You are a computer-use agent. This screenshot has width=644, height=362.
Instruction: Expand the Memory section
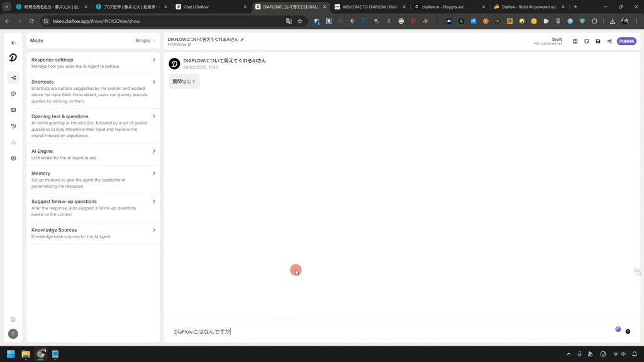pyautogui.click(x=93, y=179)
